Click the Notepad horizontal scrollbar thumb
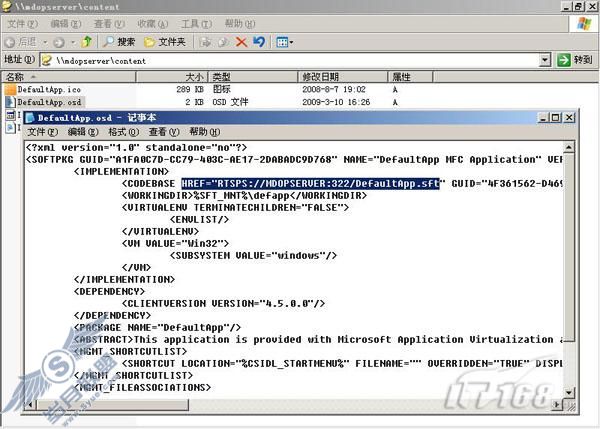 (x=112, y=405)
